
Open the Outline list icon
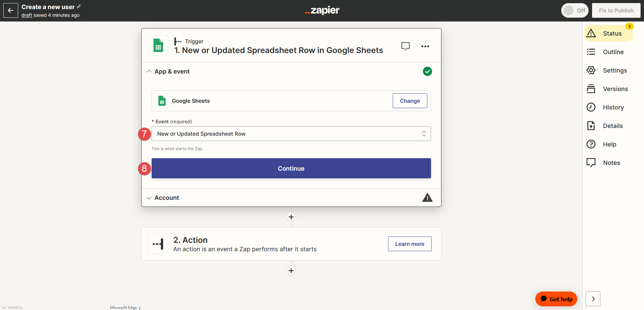click(x=591, y=52)
